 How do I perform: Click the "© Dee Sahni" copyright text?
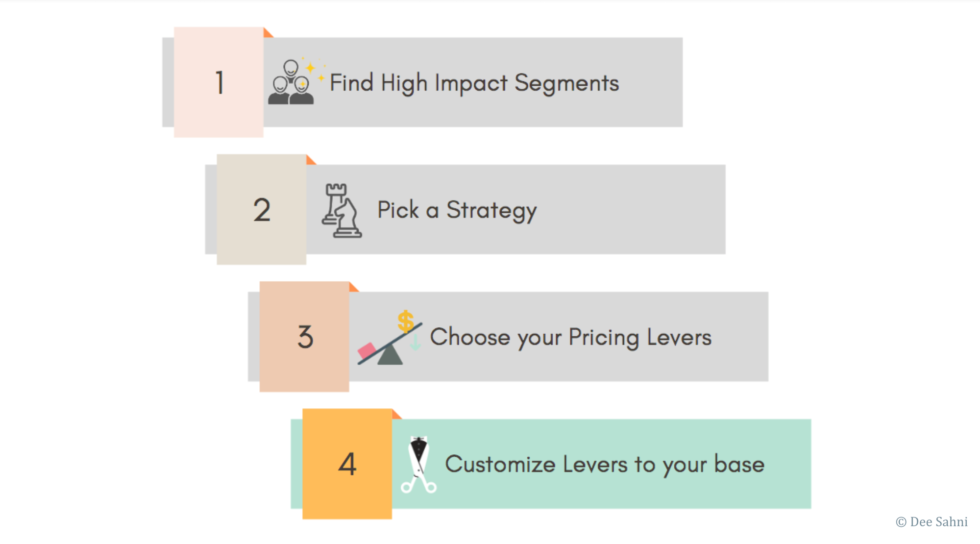pos(931,522)
